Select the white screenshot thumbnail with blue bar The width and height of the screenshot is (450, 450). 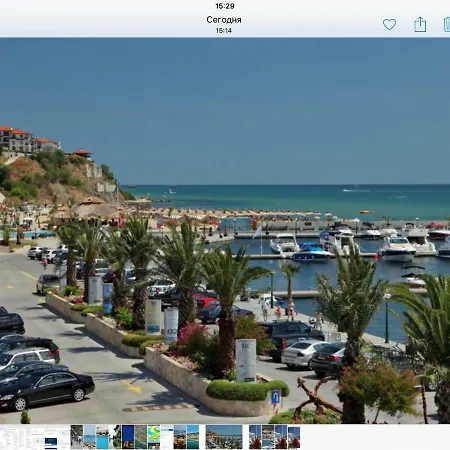point(167,437)
